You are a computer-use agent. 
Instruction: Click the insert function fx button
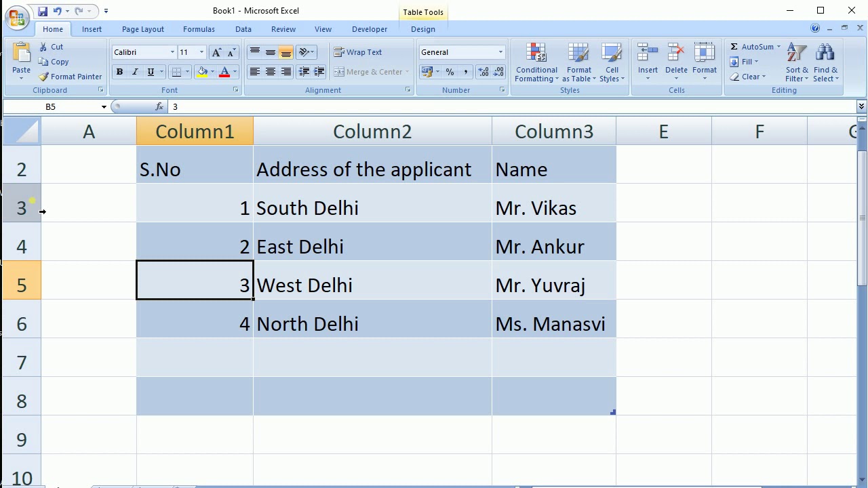coord(159,106)
